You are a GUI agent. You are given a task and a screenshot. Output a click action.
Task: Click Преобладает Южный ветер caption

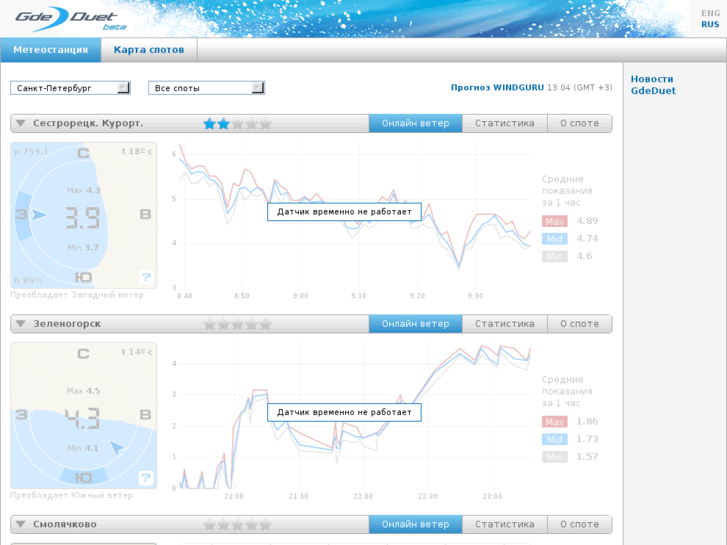[x=71, y=495]
